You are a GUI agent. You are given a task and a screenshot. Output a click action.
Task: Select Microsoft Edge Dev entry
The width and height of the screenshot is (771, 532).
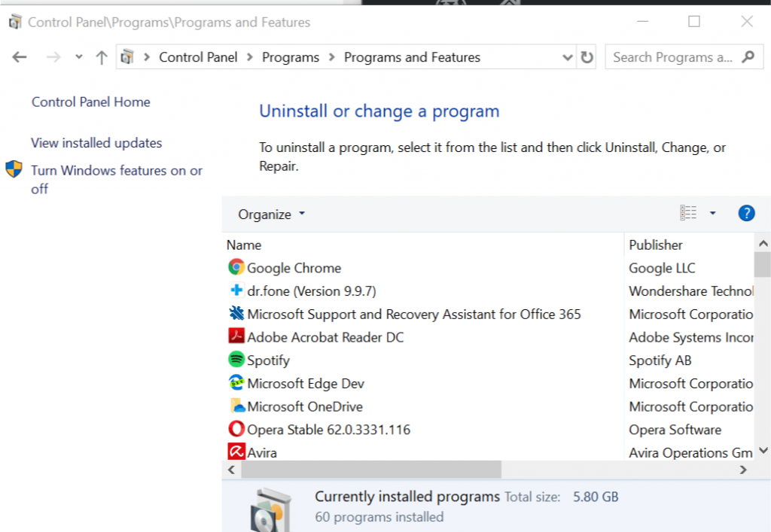306,383
